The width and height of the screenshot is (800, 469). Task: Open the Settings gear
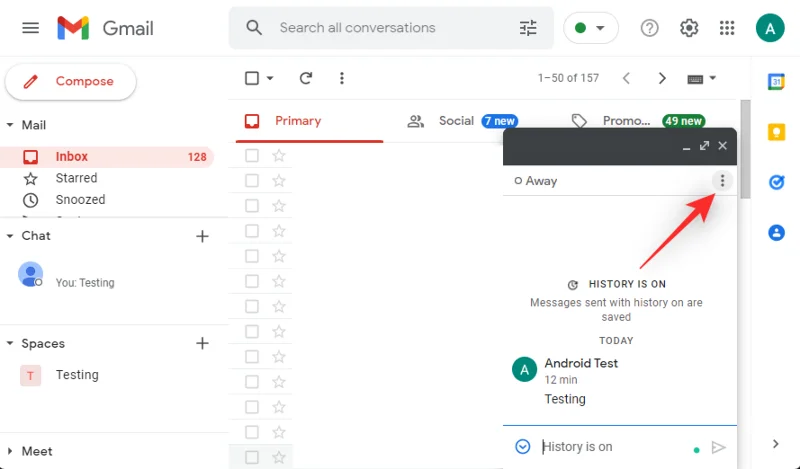coord(689,28)
